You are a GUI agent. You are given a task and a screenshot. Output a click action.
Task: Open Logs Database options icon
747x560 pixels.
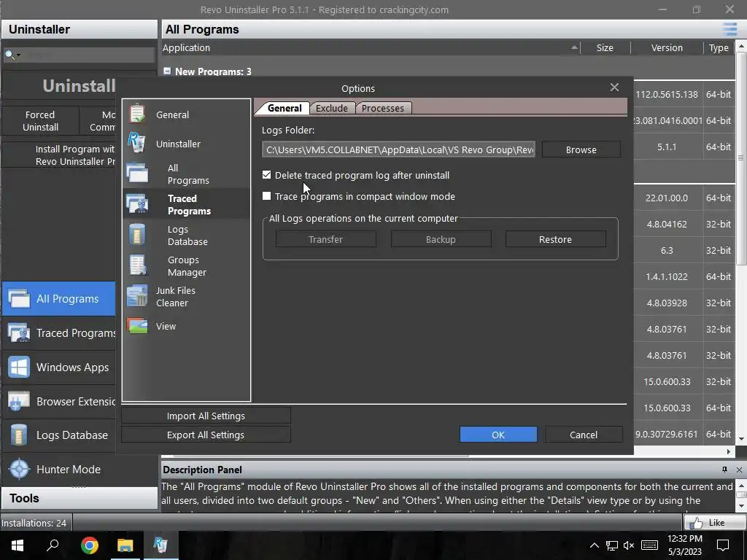[137, 235]
